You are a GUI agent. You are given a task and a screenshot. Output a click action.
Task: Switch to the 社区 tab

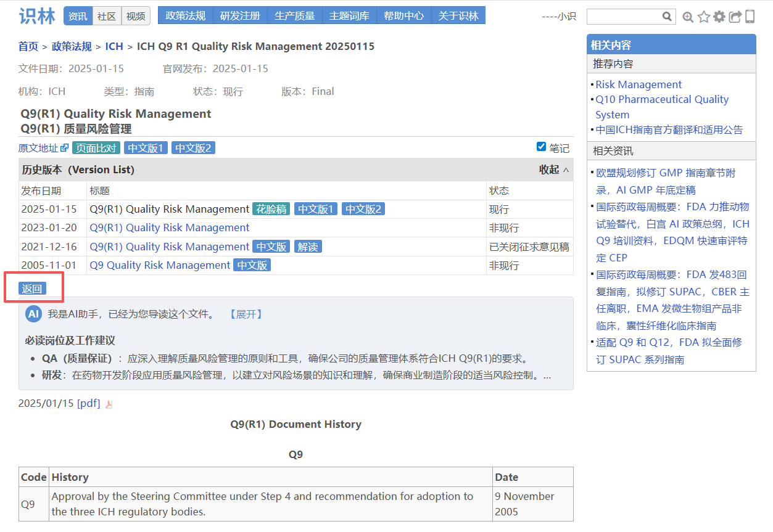click(x=107, y=17)
